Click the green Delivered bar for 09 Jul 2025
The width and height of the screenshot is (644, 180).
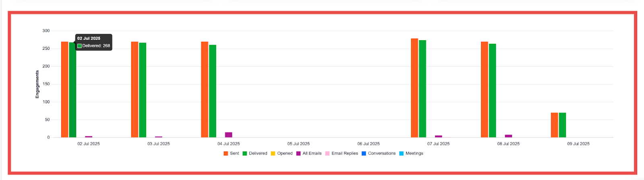(562, 125)
